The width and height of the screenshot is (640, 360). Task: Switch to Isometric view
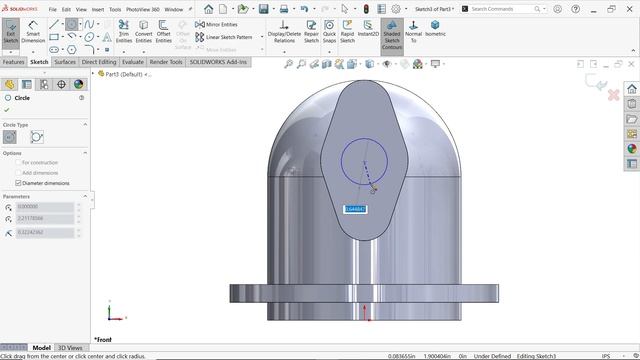[x=435, y=29]
